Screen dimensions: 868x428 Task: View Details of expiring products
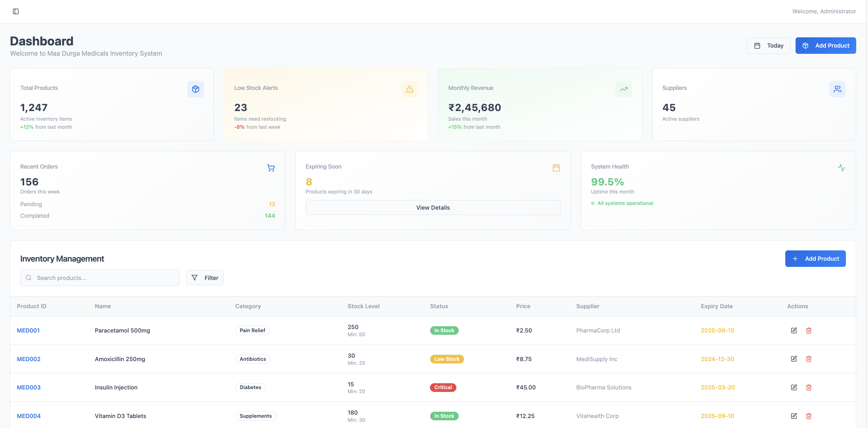tap(433, 207)
